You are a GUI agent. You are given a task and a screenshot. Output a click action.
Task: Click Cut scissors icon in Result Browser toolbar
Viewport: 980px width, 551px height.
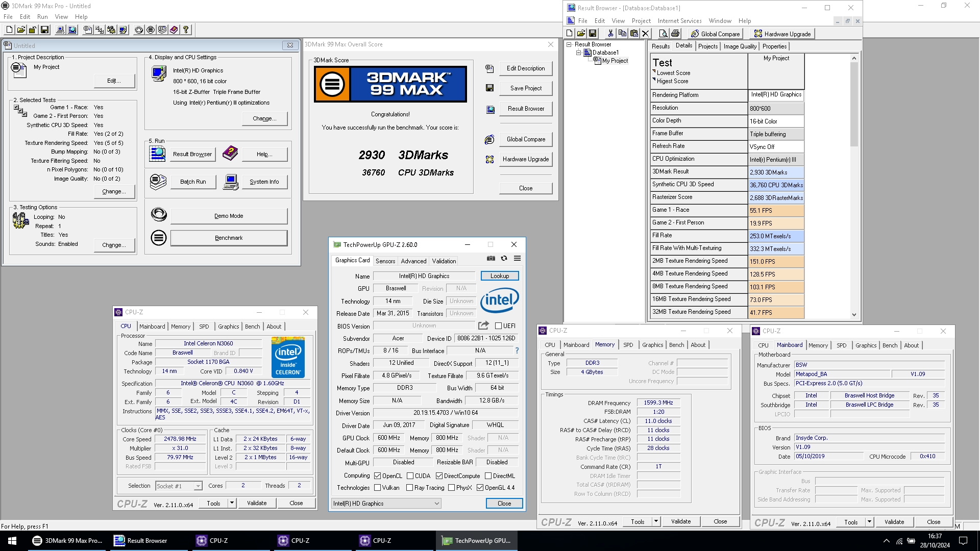coord(610,34)
